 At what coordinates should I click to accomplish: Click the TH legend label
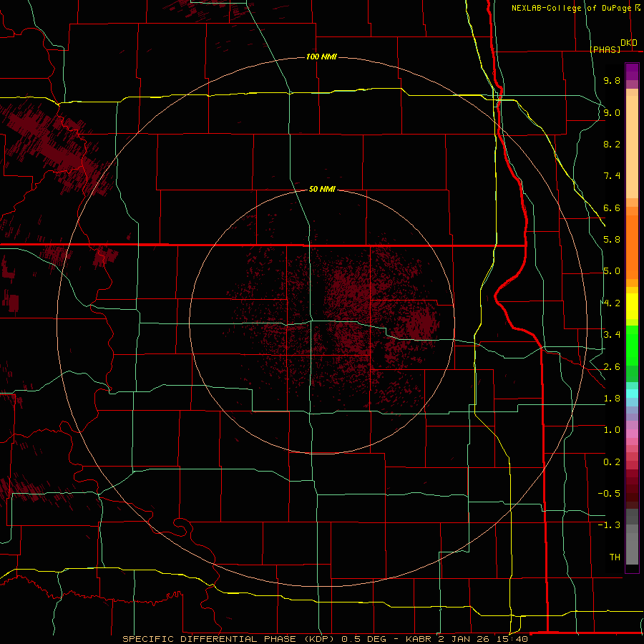(x=615, y=557)
